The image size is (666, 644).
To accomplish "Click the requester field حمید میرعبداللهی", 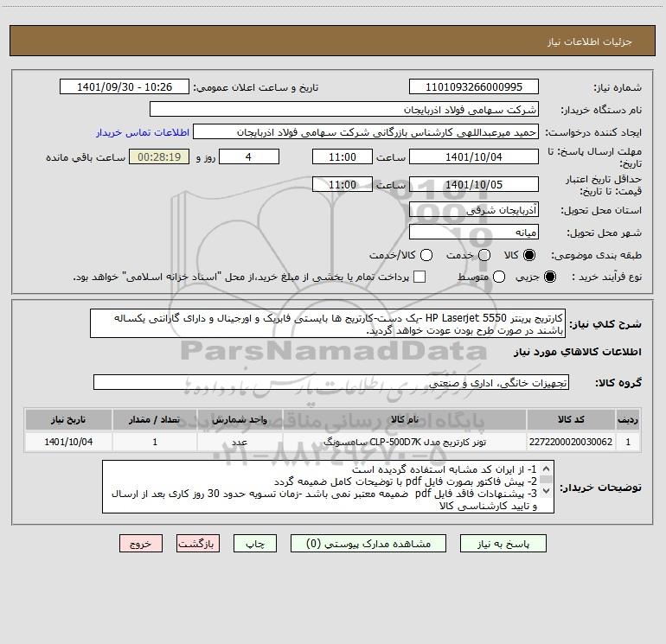I will click(x=366, y=132).
